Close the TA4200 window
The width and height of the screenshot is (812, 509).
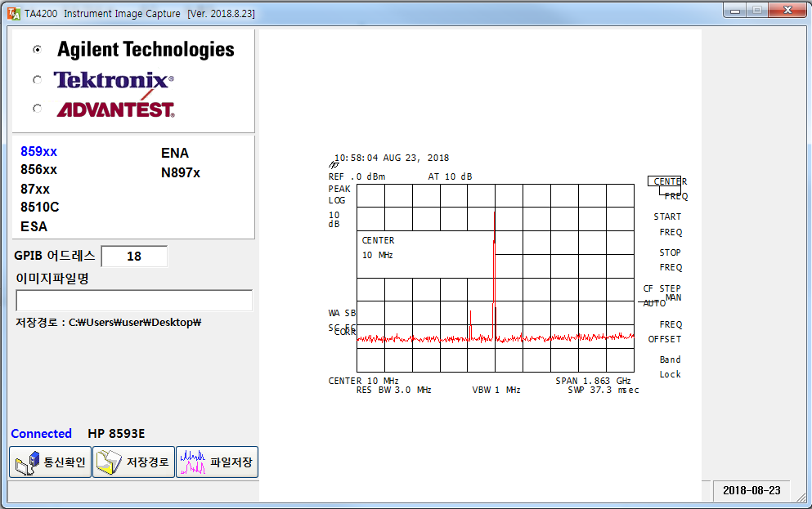pos(787,11)
